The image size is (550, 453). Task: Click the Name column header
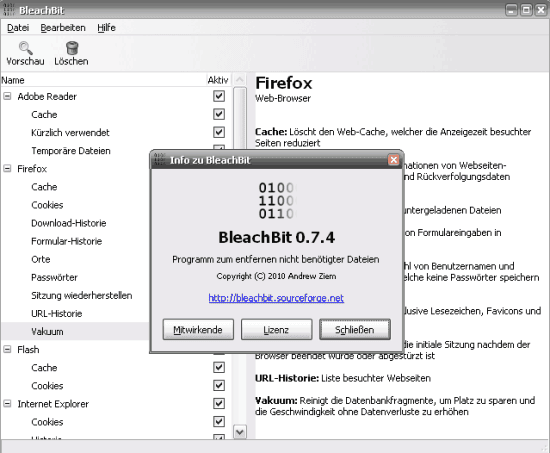tap(102, 80)
